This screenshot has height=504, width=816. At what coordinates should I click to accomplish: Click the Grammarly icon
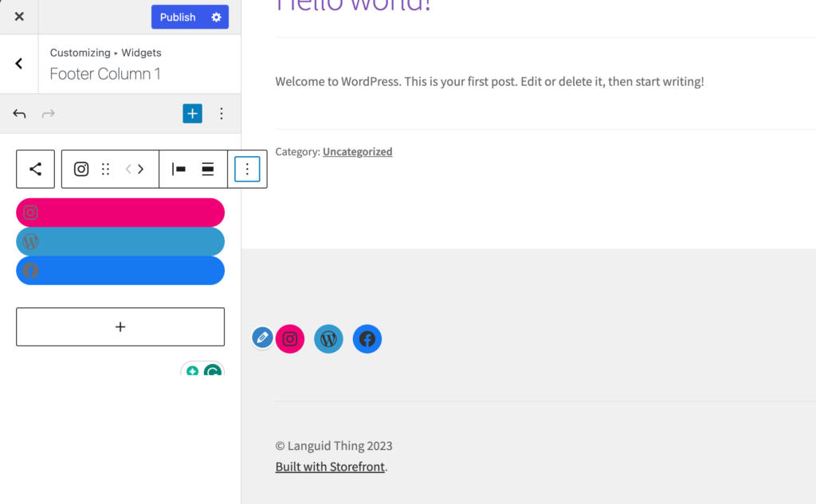pos(212,370)
